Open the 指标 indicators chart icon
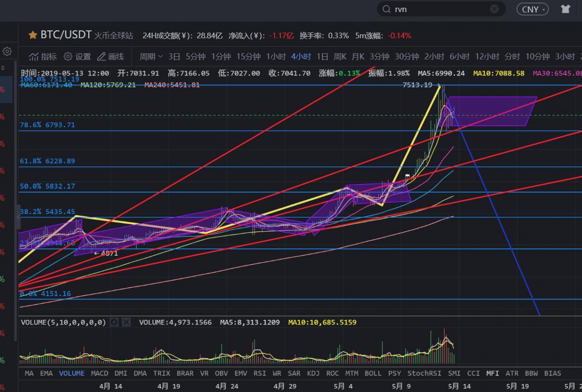This screenshot has height=392, width=582. [x=34, y=57]
